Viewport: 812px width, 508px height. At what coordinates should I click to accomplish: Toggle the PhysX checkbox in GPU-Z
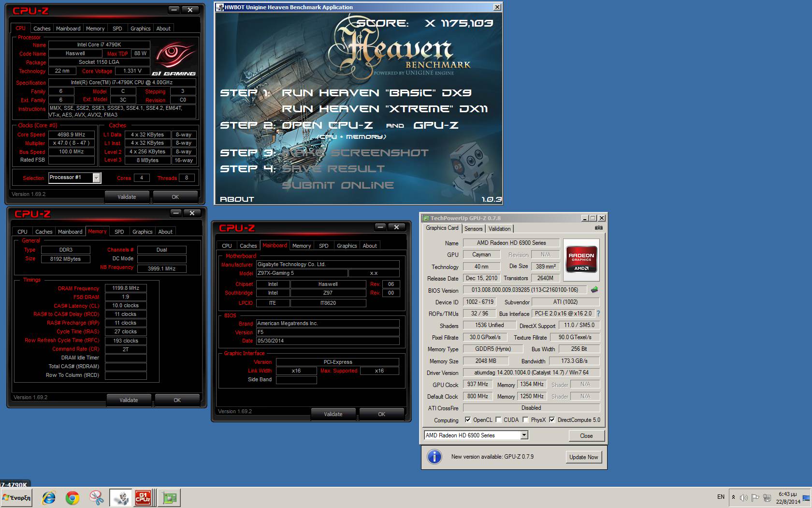[x=525, y=420]
